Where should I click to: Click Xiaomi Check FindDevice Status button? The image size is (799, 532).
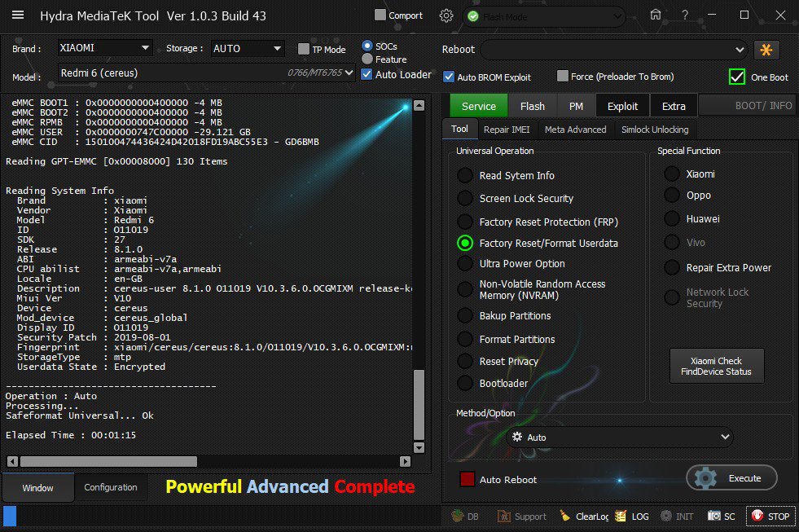click(716, 367)
